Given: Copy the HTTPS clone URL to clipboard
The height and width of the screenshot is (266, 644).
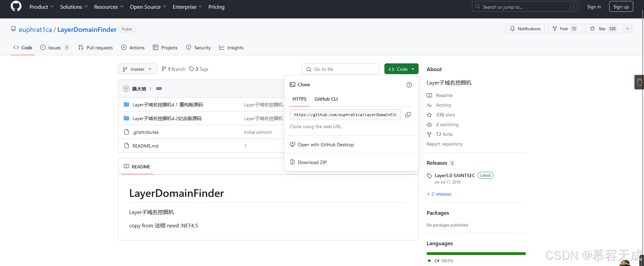Looking at the screenshot, I should coord(408,115).
